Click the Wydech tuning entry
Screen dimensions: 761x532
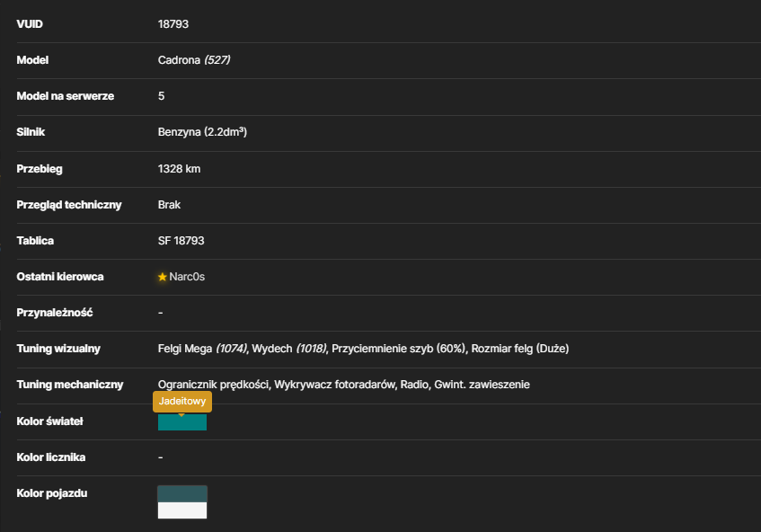tap(288, 349)
